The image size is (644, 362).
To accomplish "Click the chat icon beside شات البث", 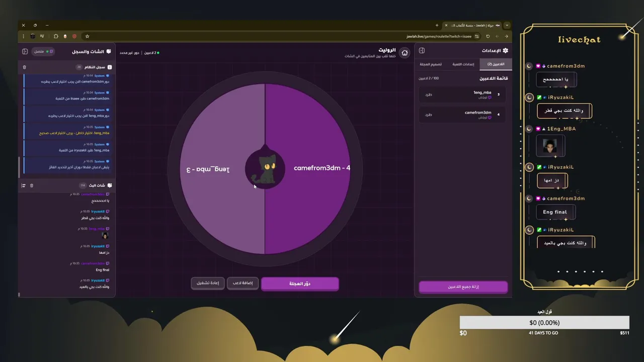I will coord(109,186).
